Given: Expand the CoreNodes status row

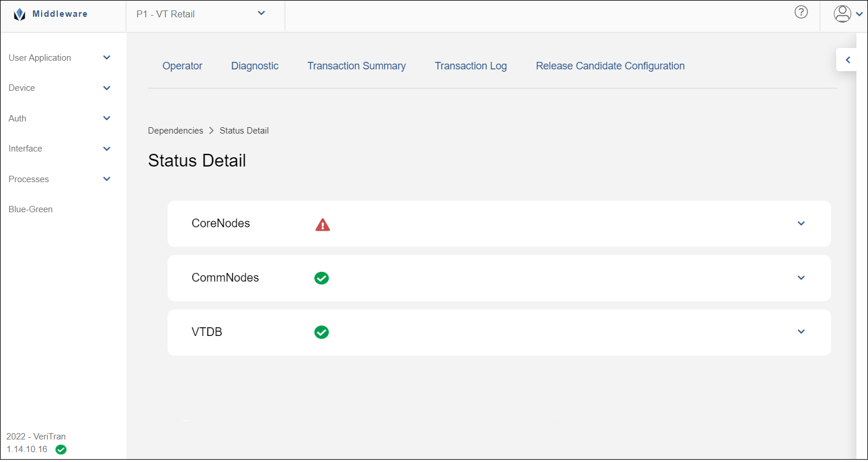Looking at the screenshot, I should click(x=801, y=224).
